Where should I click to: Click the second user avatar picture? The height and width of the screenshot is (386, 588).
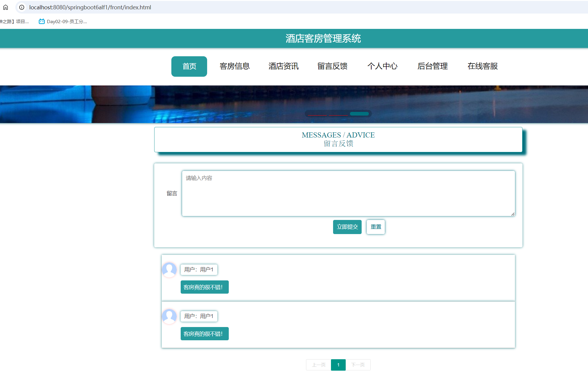click(169, 317)
